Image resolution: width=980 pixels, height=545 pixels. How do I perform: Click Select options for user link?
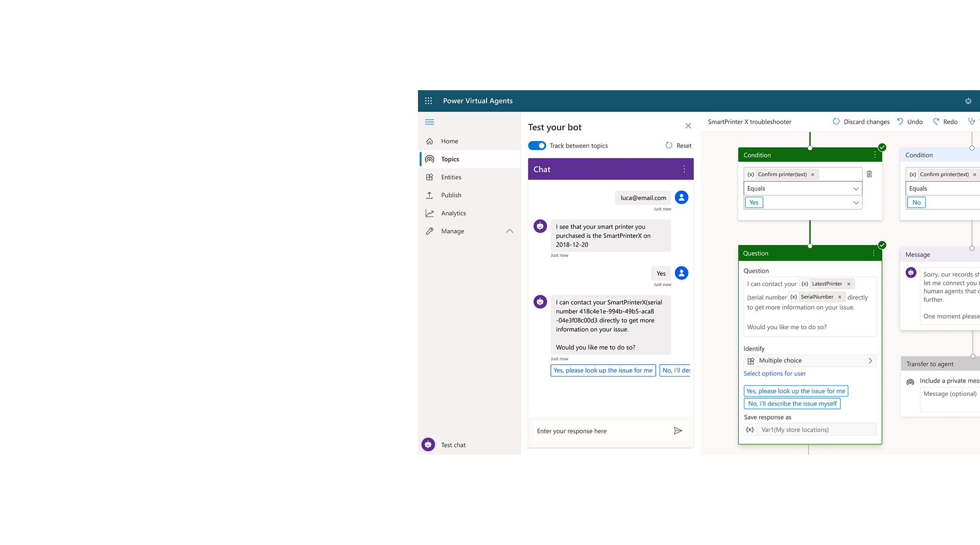pos(774,373)
